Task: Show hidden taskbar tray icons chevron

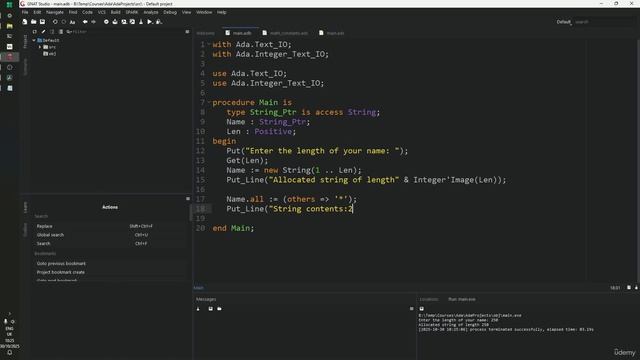Action: click(9, 313)
